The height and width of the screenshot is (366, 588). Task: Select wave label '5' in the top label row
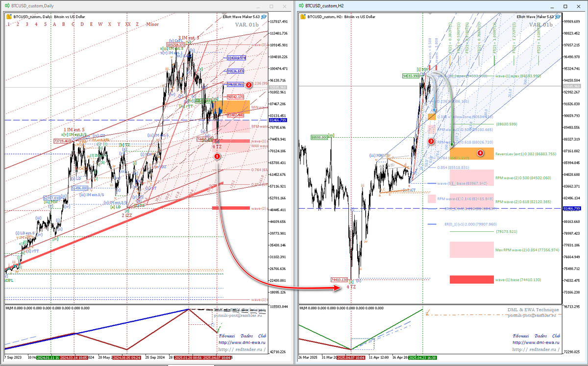(x=45, y=24)
